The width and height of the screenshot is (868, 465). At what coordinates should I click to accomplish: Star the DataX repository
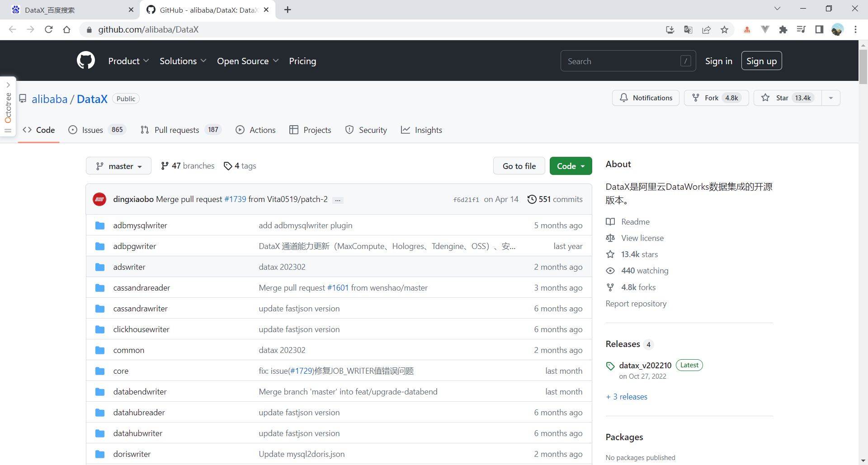788,98
